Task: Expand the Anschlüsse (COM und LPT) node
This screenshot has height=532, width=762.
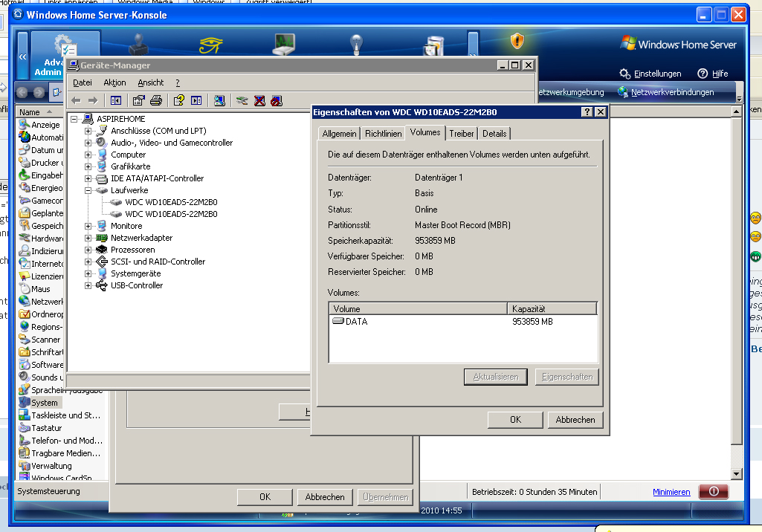Action: click(88, 132)
